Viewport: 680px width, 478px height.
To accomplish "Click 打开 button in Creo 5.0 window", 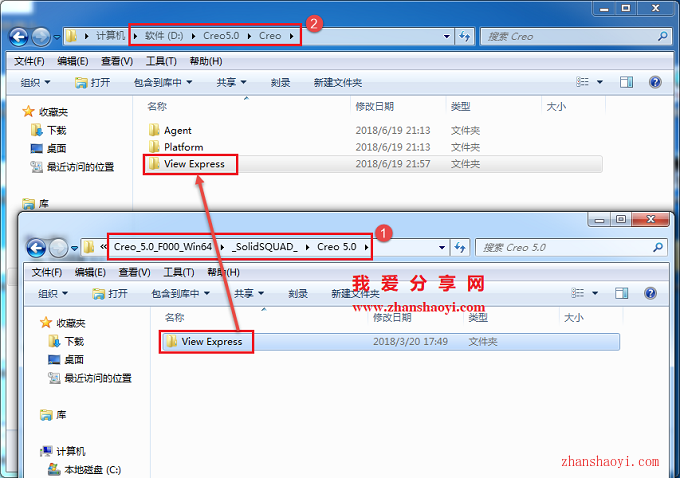I will (x=110, y=294).
